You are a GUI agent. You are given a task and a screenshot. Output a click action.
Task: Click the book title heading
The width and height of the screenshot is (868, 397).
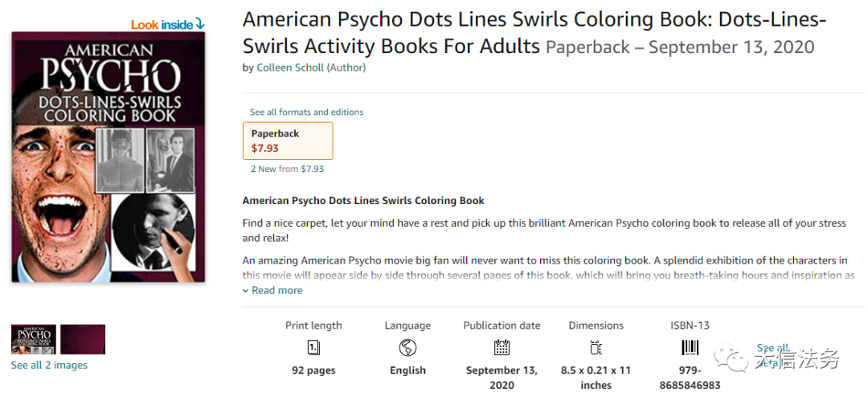point(534,33)
